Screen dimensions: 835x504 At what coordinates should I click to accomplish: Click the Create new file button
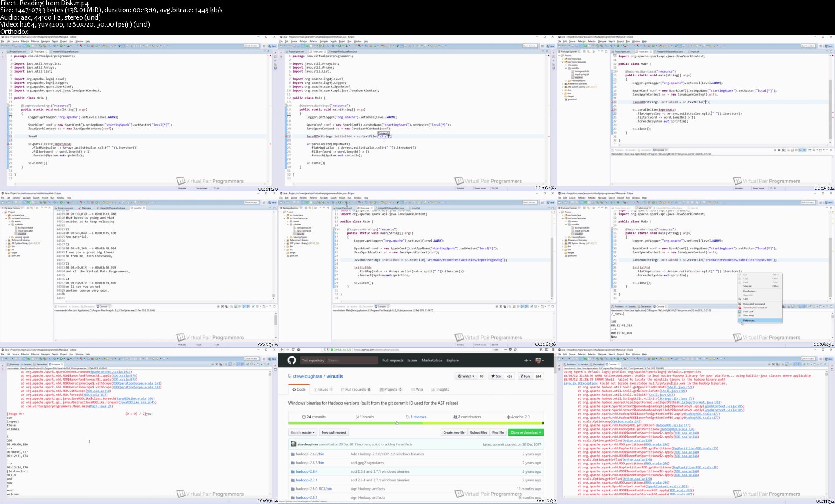454,432
